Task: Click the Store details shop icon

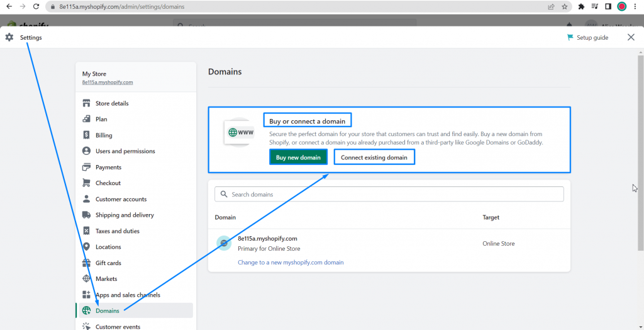Action: [x=86, y=103]
